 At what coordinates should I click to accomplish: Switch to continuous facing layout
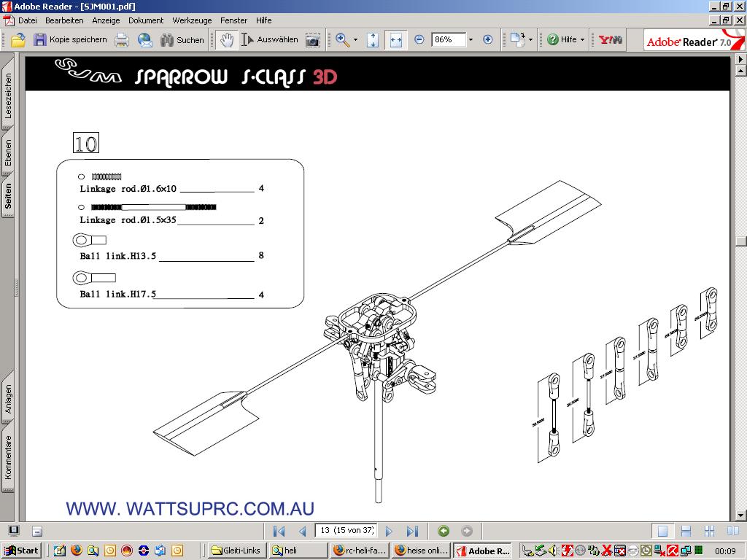709,531
